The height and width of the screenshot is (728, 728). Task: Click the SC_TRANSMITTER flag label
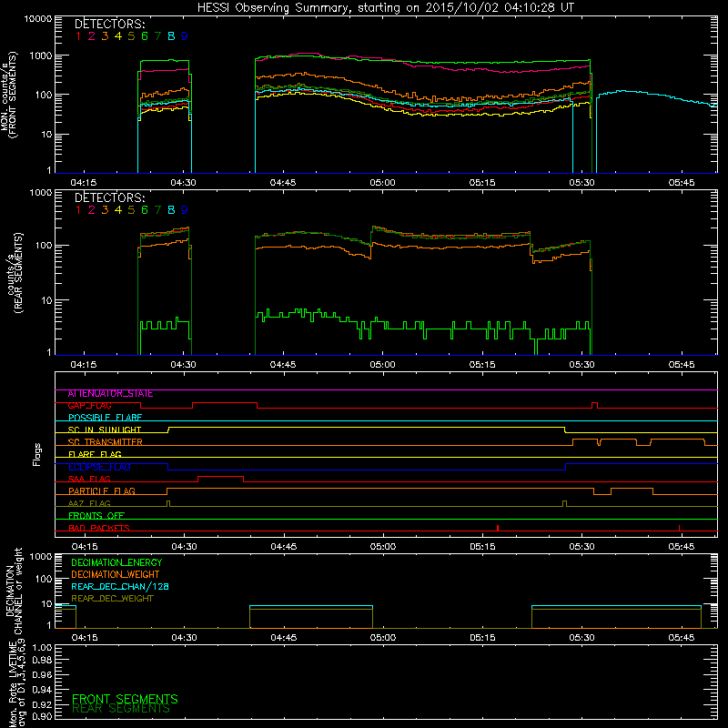click(105, 442)
